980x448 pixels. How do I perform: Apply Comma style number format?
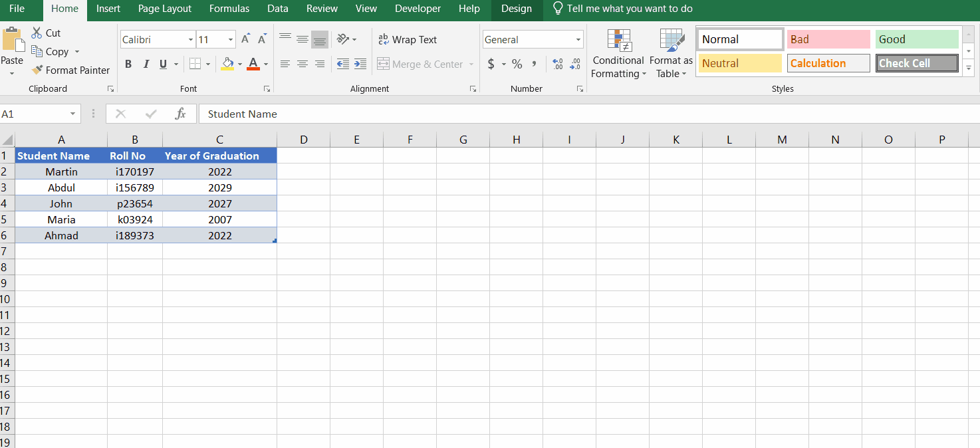(x=534, y=64)
